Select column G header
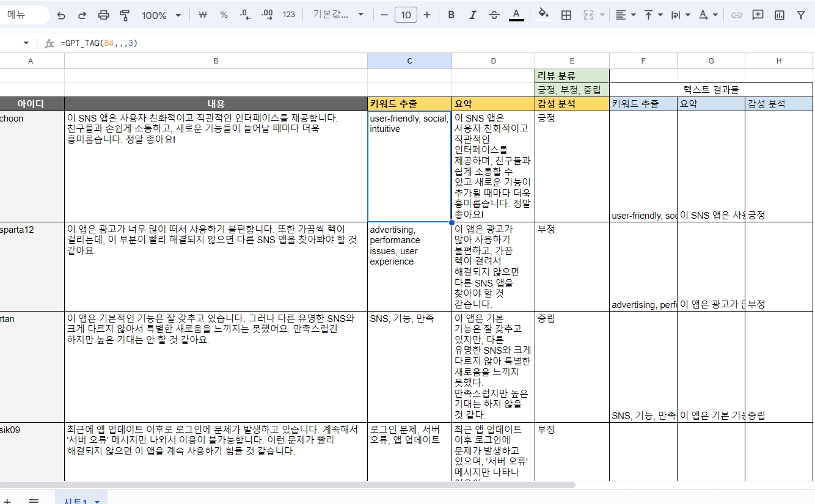This screenshot has width=815, height=504. click(711, 60)
